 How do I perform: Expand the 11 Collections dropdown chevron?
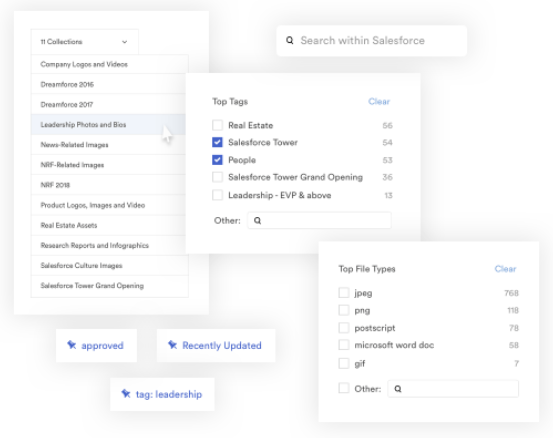point(124,42)
